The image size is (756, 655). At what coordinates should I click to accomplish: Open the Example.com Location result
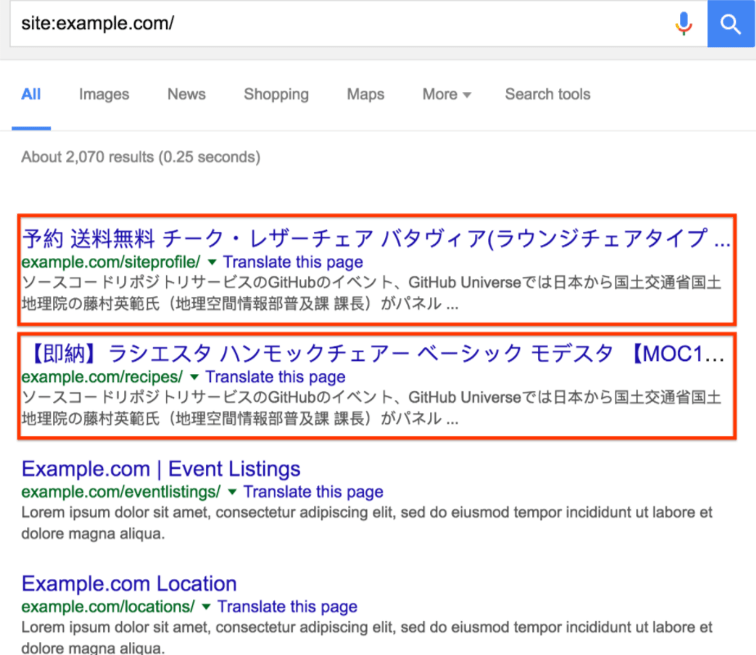tap(129, 584)
